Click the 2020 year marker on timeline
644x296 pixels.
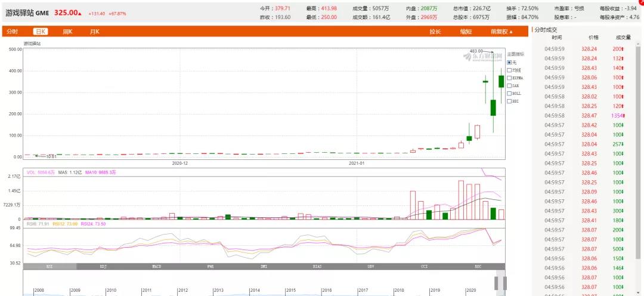[470, 290]
